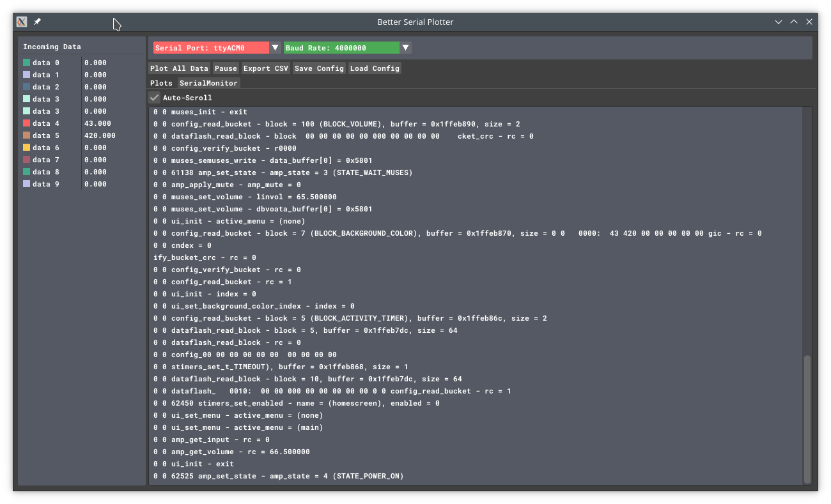Click the pin window icon

pos(37,22)
